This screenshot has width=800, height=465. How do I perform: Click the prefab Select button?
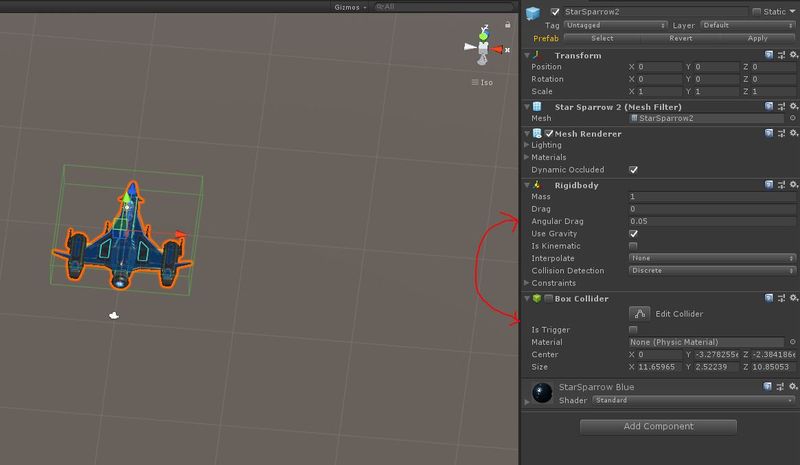(602, 38)
